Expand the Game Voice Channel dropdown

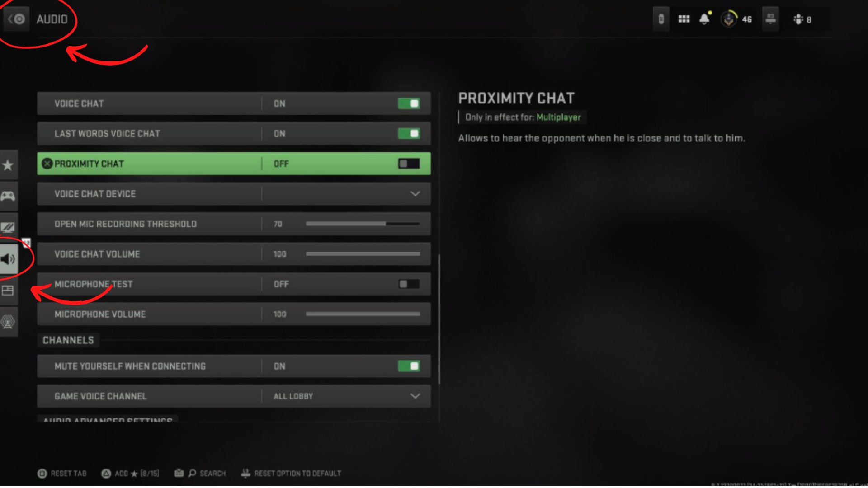coord(415,396)
